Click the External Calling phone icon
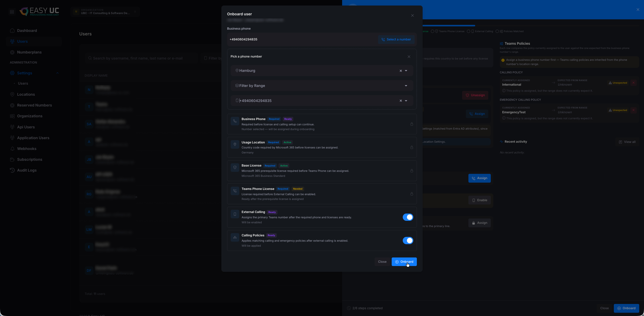 pos(235,214)
